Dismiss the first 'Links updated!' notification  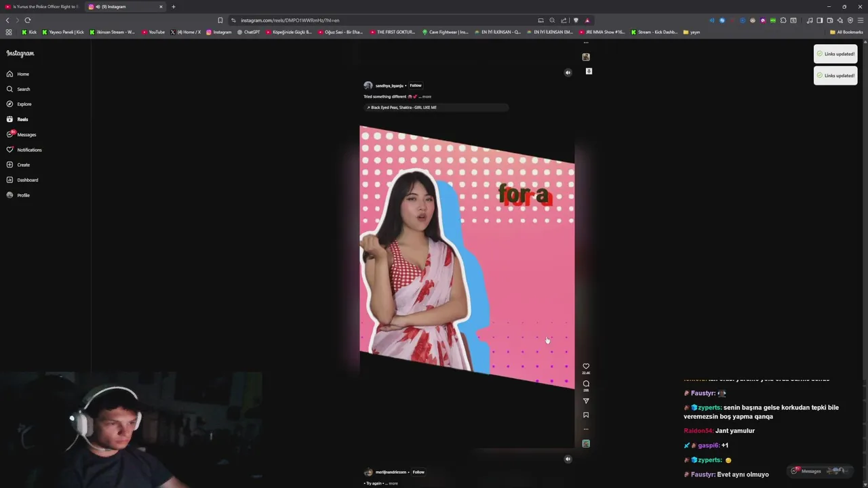click(835, 54)
